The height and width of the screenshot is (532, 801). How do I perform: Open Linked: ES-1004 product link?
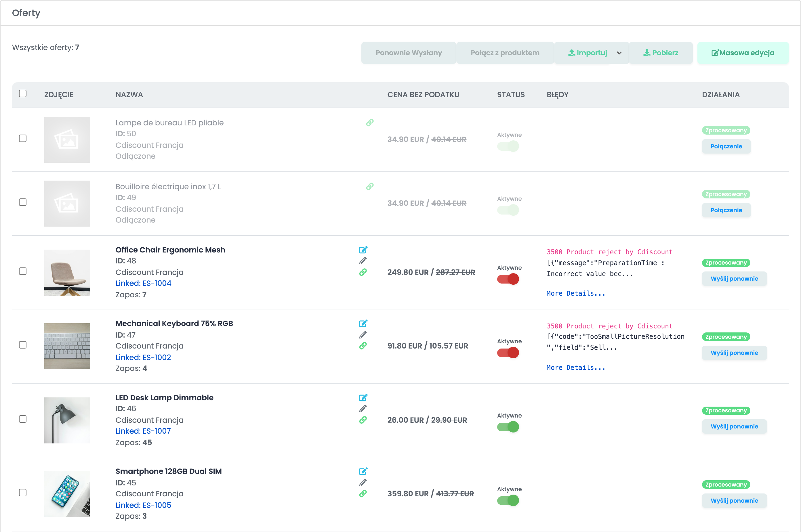pos(143,283)
